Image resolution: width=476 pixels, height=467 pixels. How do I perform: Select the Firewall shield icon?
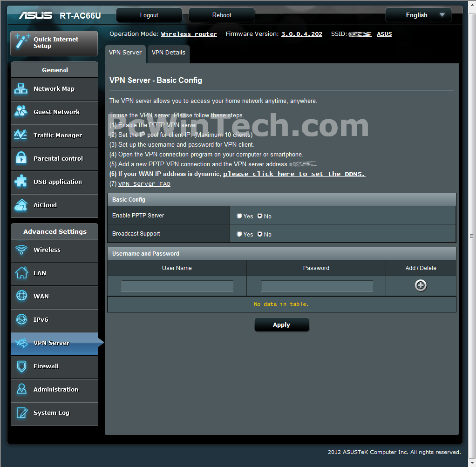[21, 366]
